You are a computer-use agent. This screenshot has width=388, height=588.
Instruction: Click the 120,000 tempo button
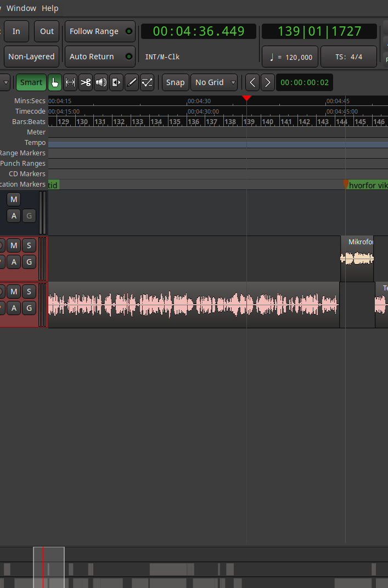(290, 57)
